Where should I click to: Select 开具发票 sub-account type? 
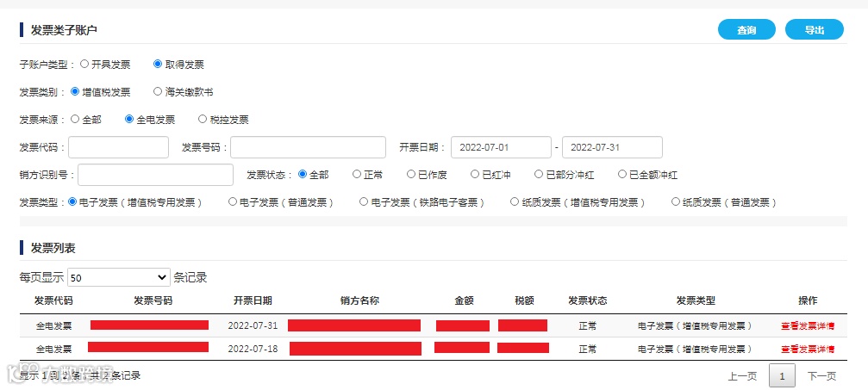coord(84,64)
